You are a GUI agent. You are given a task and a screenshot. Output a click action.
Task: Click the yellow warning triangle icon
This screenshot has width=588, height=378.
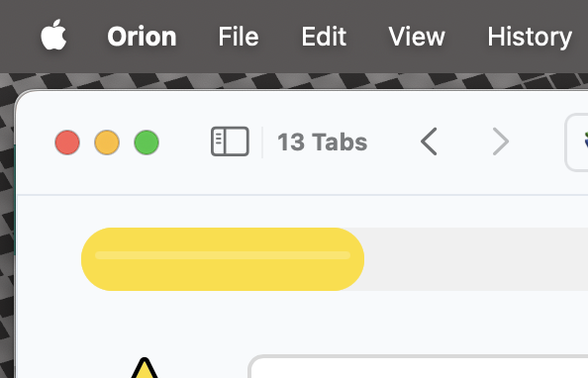coord(145,368)
